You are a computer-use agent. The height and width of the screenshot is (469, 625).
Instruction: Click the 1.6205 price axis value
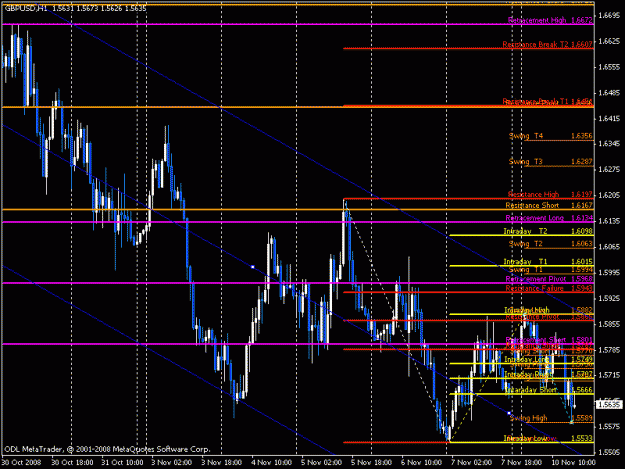[609, 195]
